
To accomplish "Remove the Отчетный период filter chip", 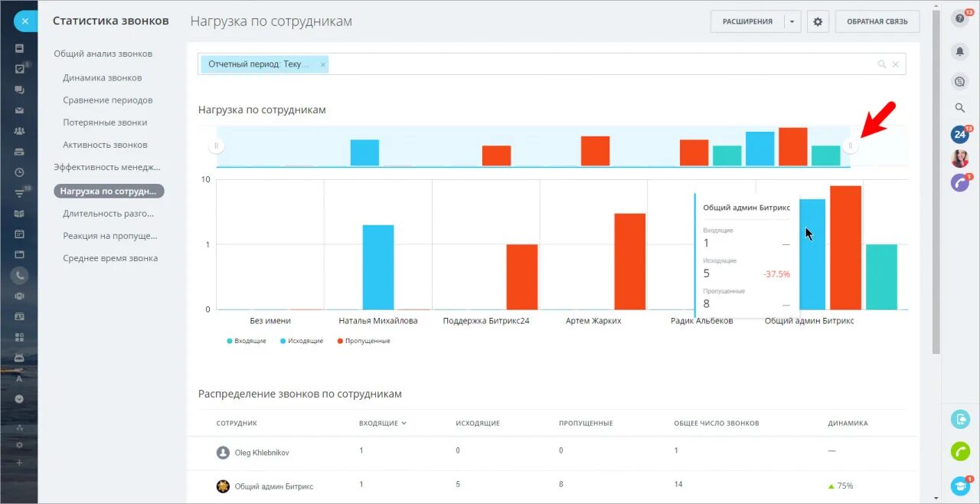I will 323,64.
